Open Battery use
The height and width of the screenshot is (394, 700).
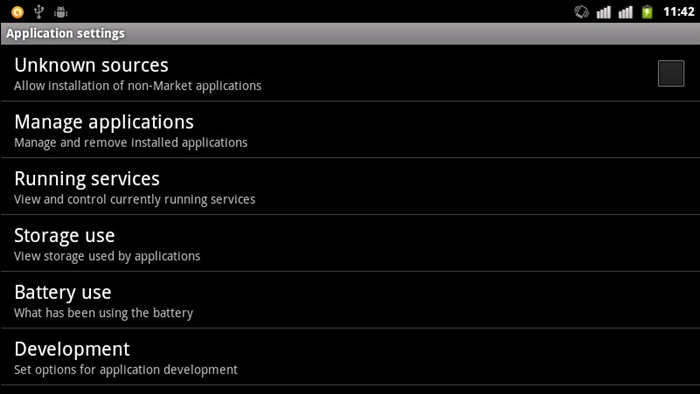pos(350,300)
